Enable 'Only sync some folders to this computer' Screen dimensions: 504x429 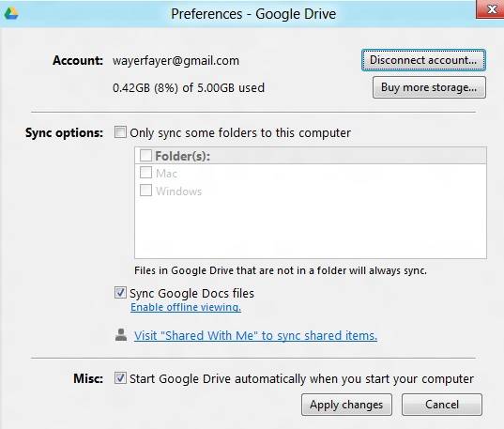point(120,132)
